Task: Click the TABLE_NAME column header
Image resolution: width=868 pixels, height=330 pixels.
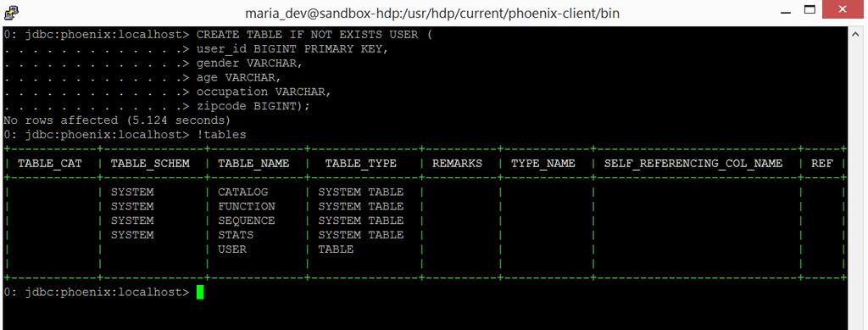Action: point(253,164)
